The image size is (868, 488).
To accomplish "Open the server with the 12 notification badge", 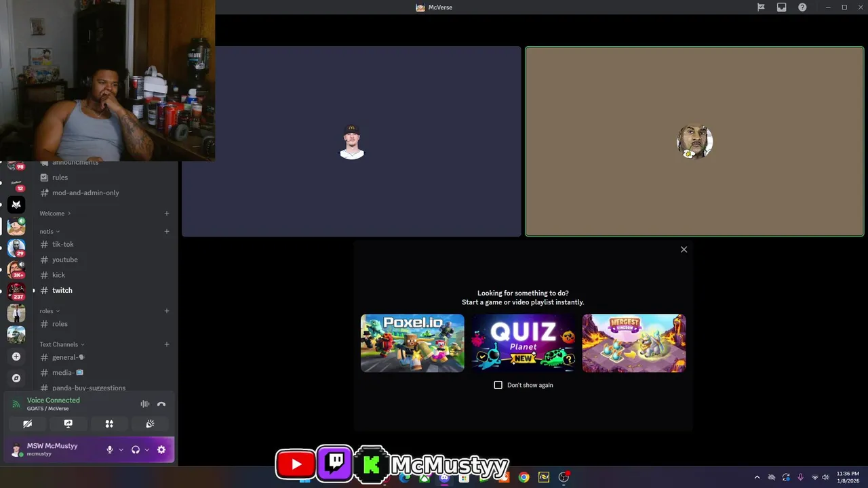I will pos(16,184).
